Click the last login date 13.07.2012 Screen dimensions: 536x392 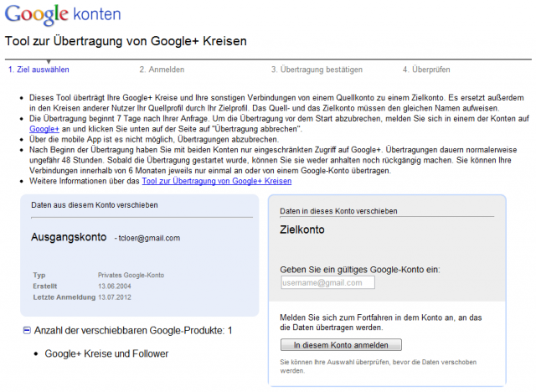click(115, 297)
